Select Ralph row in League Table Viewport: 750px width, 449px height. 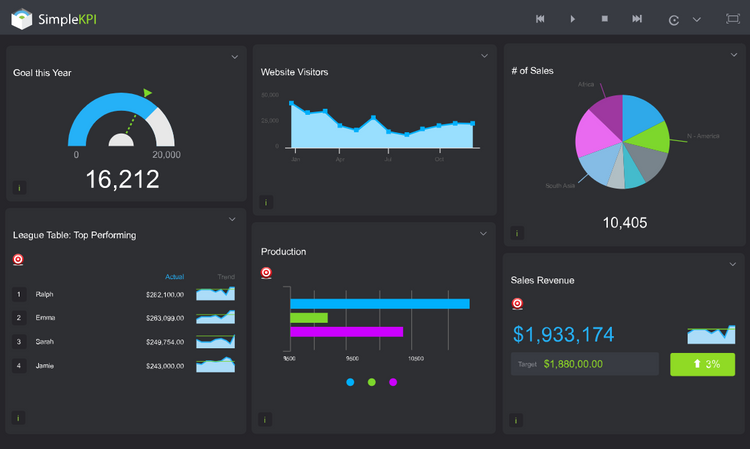pyautogui.click(x=123, y=294)
